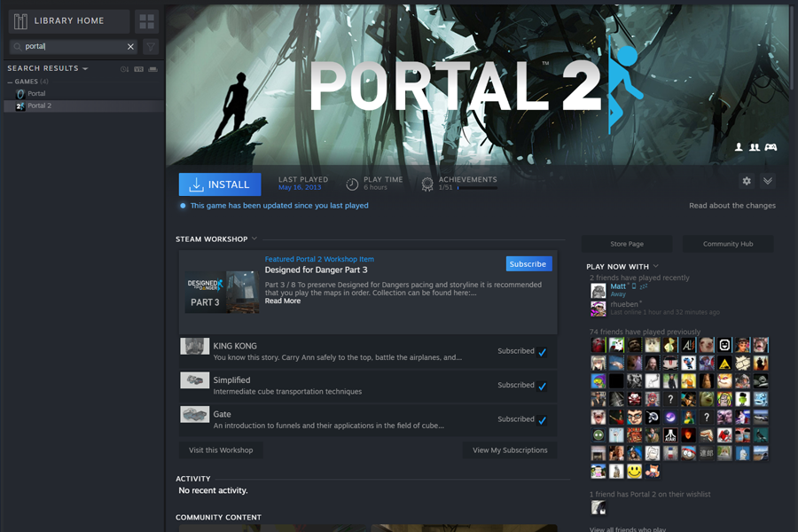Clear the 'portal' search text
This screenshot has width=798, height=532.
tap(131, 46)
